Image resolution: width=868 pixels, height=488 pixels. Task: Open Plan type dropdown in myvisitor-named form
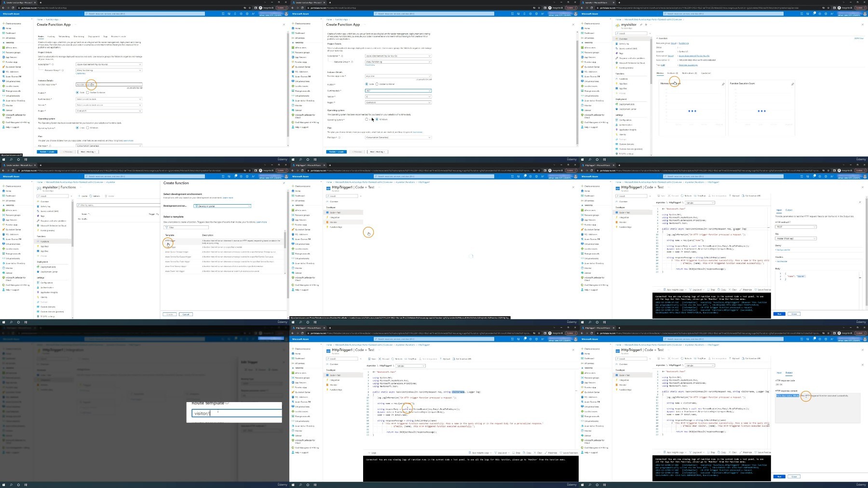point(398,138)
